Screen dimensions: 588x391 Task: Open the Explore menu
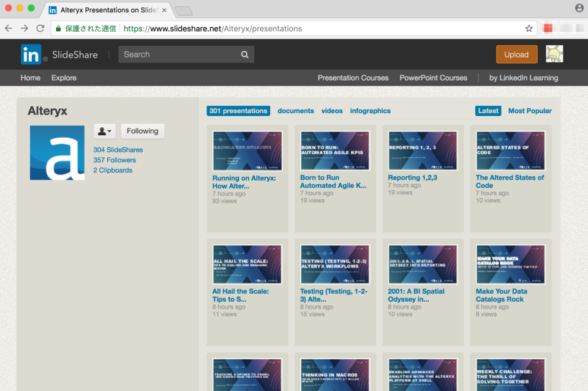coord(63,78)
